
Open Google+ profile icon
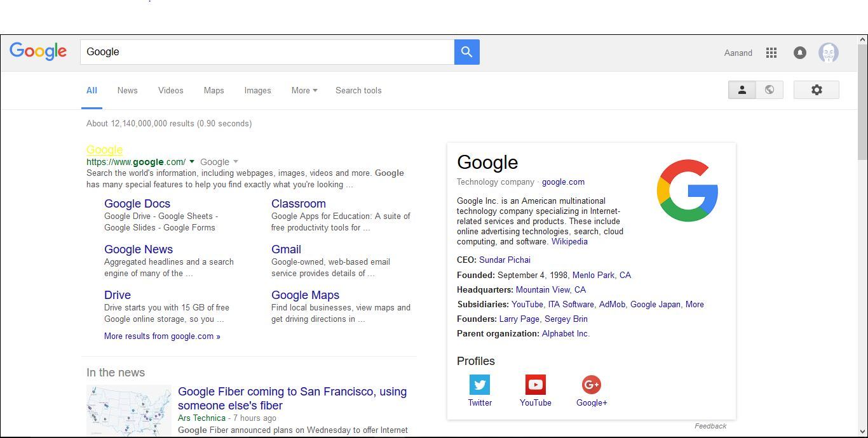[x=592, y=385]
